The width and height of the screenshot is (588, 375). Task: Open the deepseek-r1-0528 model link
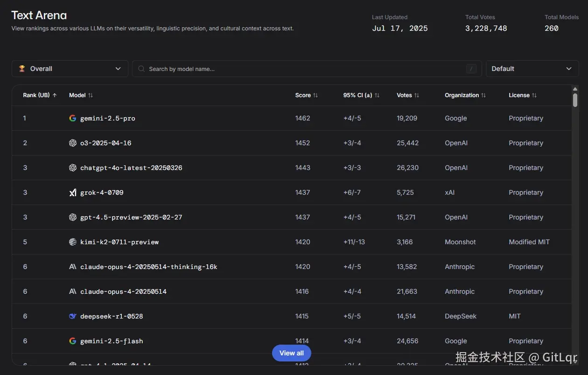click(x=112, y=317)
